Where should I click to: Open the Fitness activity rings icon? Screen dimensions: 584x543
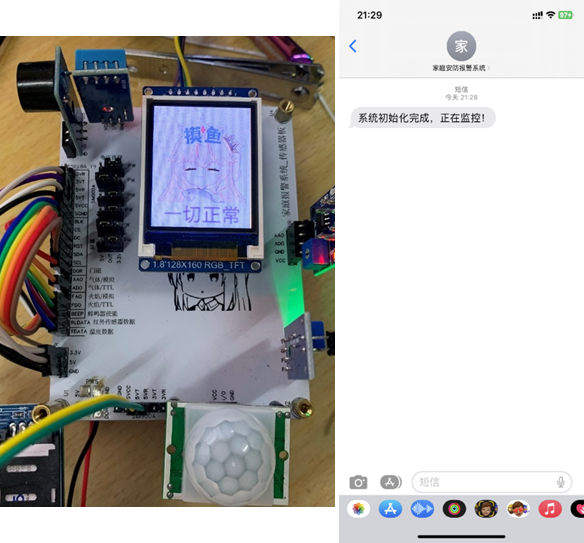(x=454, y=509)
